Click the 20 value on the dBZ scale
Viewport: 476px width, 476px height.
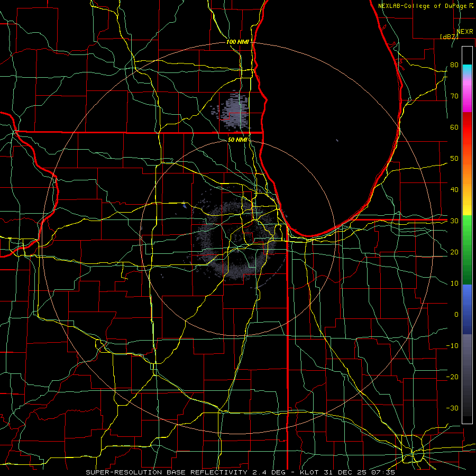(454, 252)
